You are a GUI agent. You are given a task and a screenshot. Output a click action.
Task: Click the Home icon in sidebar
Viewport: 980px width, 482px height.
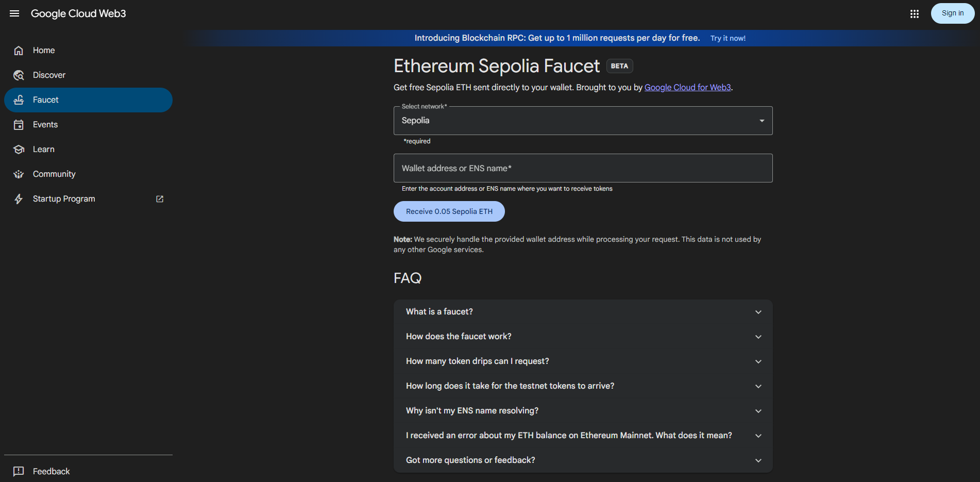click(19, 51)
